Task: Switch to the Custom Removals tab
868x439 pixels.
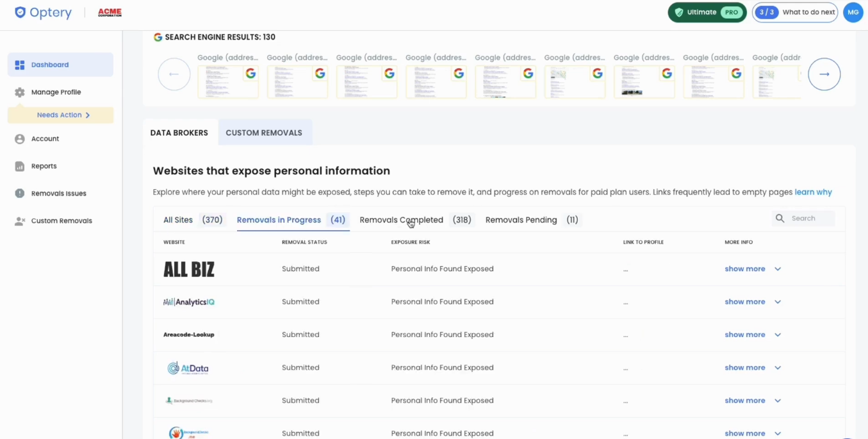Action: (264, 133)
